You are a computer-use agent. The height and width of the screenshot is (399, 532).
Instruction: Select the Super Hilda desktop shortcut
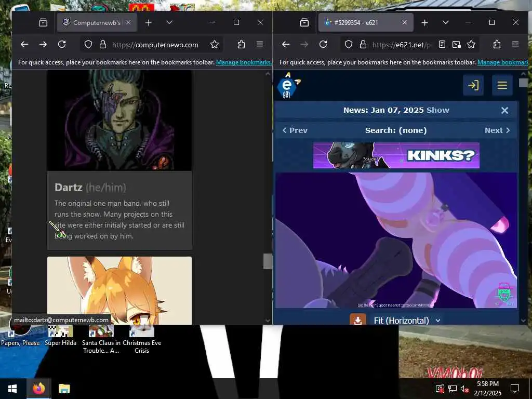(60, 336)
